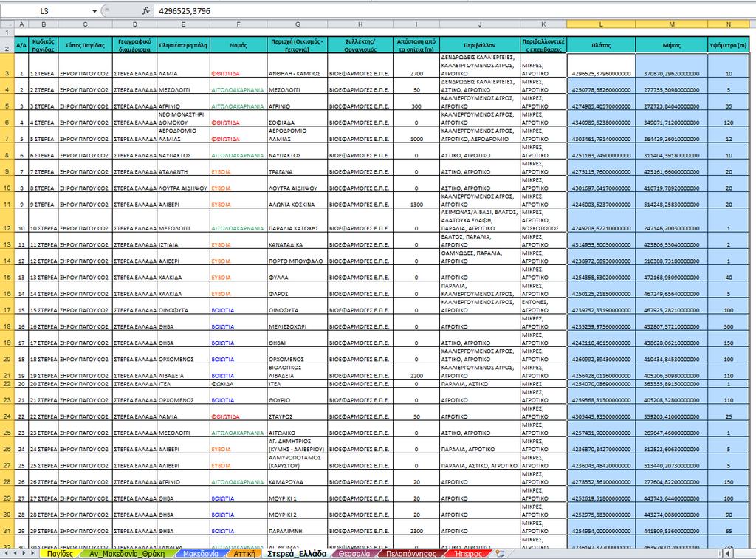Click the cell ΣΤΑΥΡΟΣ

pos(297,412)
